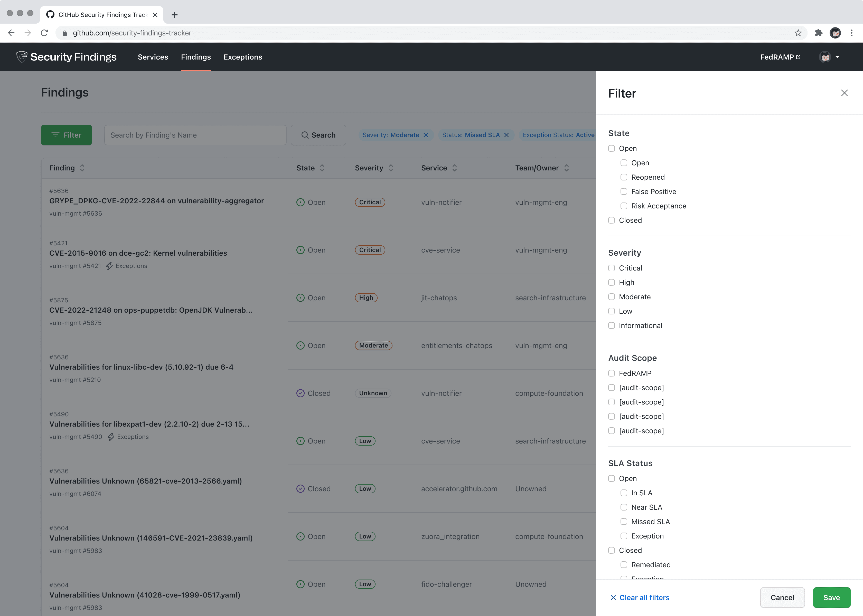Image resolution: width=863 pixels, height=616 pixels.
Task: Reload the page with the refresh icon
Action: point(44,33)
